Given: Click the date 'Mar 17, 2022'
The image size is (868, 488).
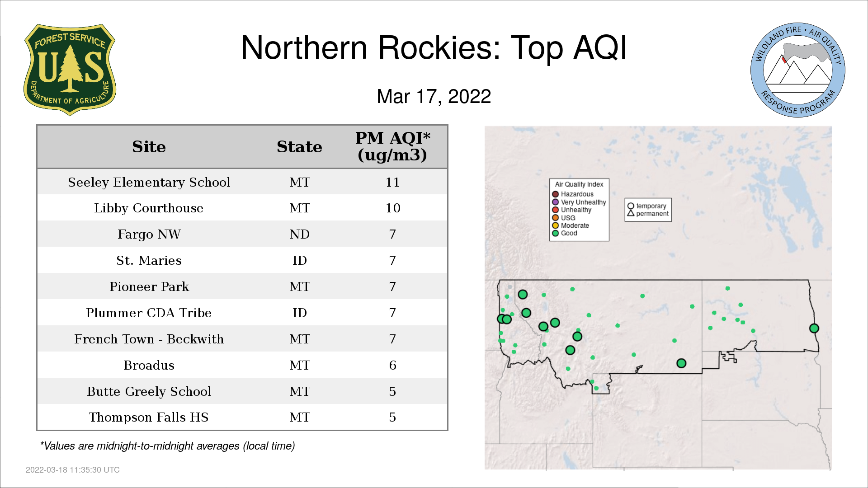Looking at the screenshot, I should (x=434, y=96).
